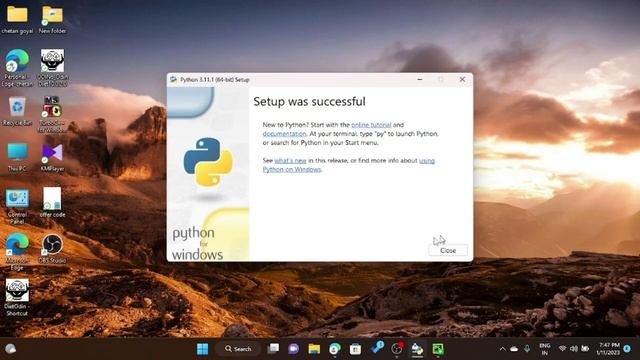This screenshot has width=640, height=360.
Task: Follow the what's new link
Action: point(290,161)
